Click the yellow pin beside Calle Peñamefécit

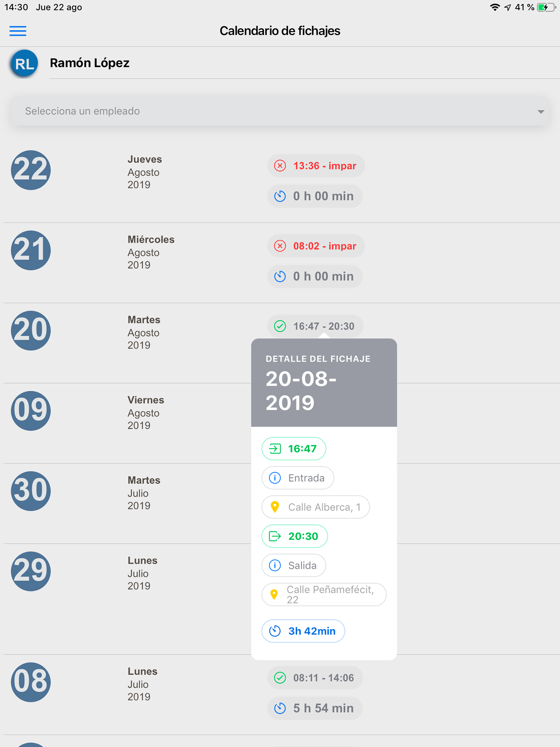click(x=274, y=594)
